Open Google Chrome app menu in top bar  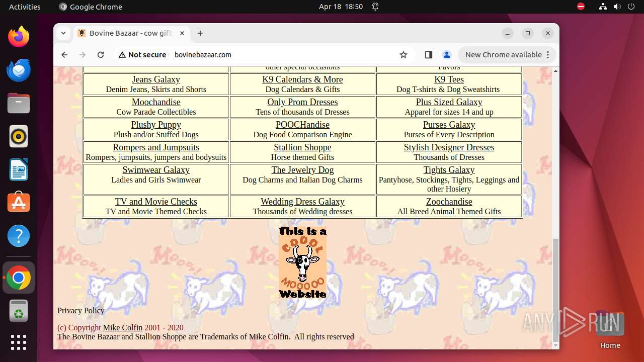91,7
